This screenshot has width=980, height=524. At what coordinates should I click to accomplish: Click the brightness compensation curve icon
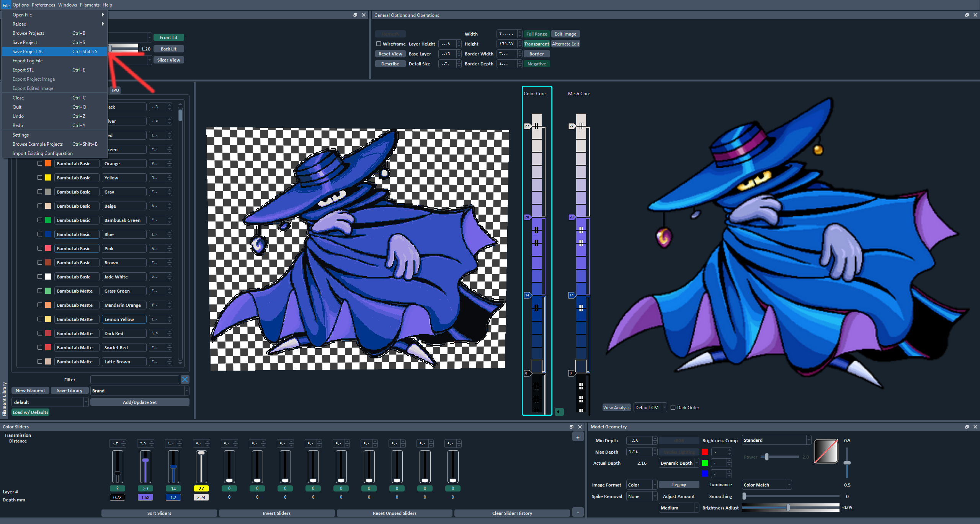(x=826, y=451)
